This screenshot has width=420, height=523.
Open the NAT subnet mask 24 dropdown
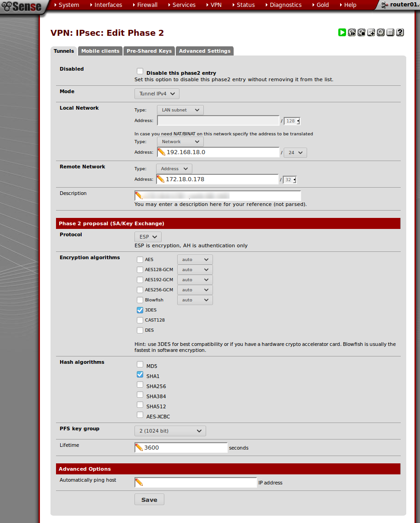pyautogui.click(x=295, y=153)
